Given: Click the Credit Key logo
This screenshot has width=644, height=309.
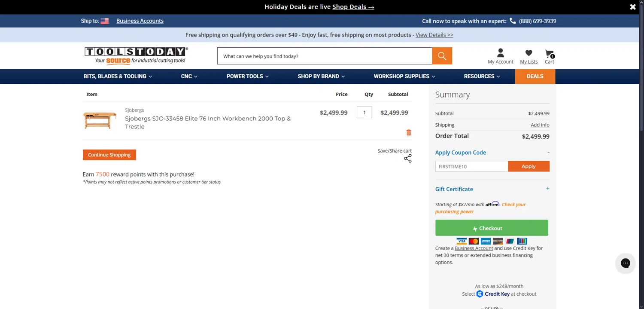Looking at the screenshot, I should [493, 294].
